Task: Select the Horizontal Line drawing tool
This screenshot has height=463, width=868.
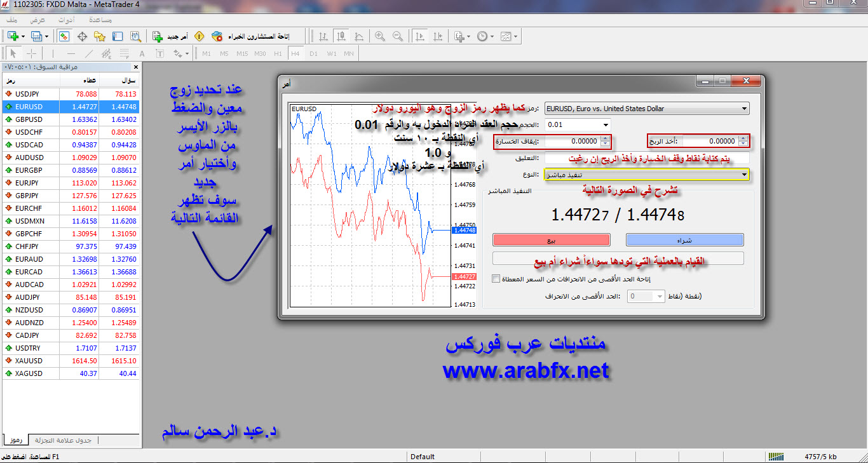Action: (x=71, y=53)
